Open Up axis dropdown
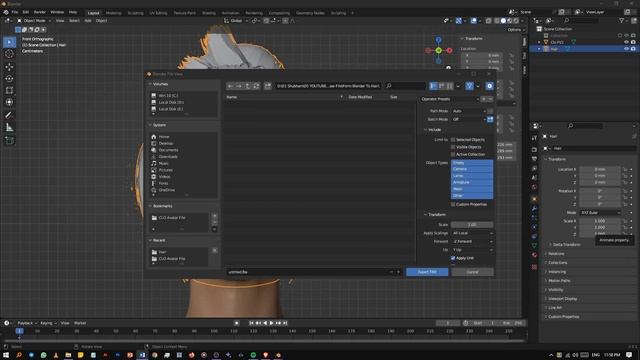Screen dimensions: 640x360 point(472,250)
